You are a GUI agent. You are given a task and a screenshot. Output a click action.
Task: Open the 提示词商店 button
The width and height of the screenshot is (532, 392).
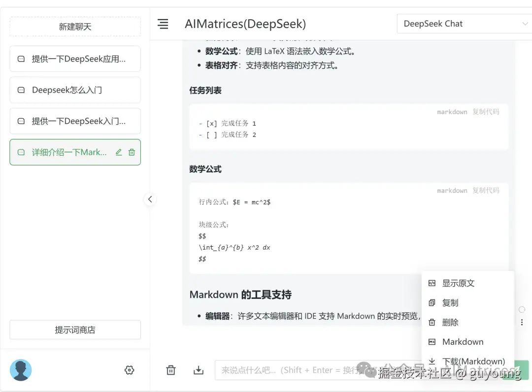(75, 329)
